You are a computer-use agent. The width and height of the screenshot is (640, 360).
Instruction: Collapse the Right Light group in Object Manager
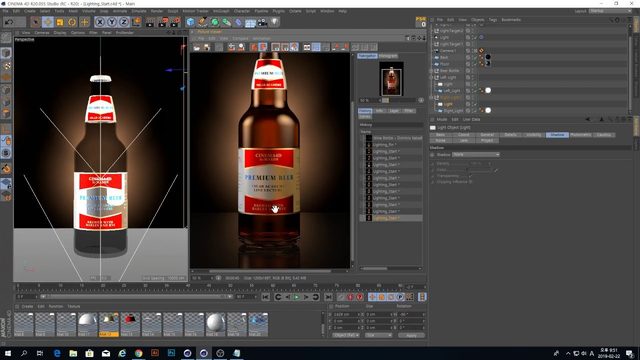click(x=431, y=98)
